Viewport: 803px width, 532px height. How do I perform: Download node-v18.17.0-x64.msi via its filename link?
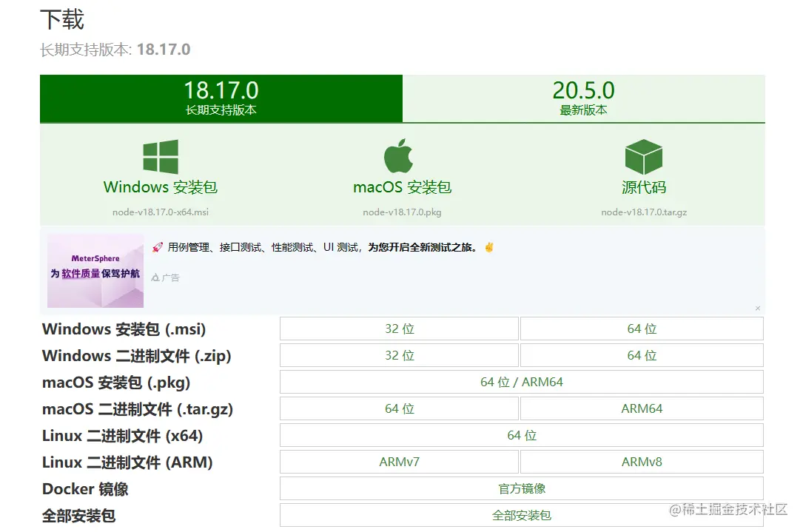[x=160, y=212]
